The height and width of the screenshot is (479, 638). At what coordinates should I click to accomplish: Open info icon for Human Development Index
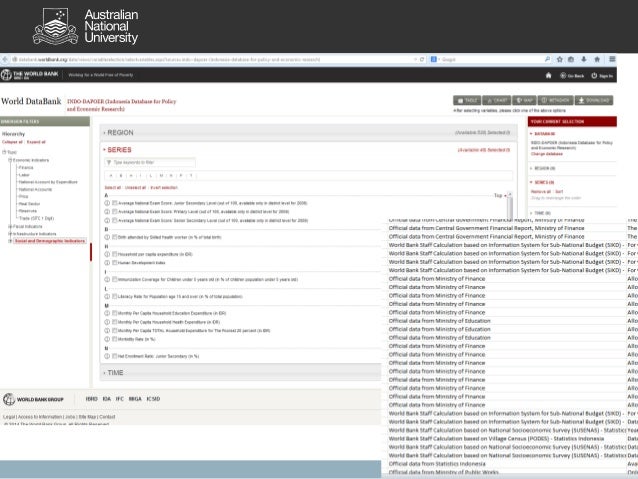107,263
